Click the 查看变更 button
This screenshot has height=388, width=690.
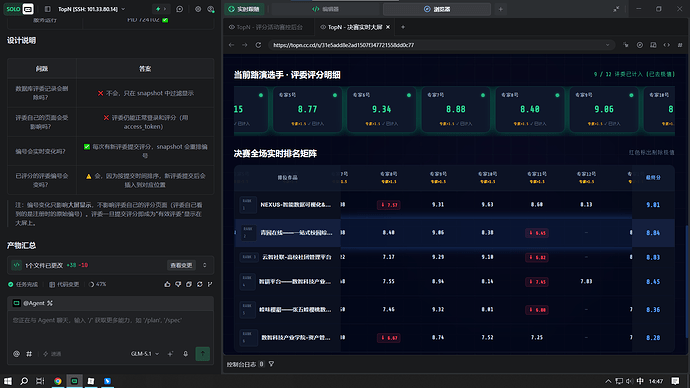pos(181,265)
